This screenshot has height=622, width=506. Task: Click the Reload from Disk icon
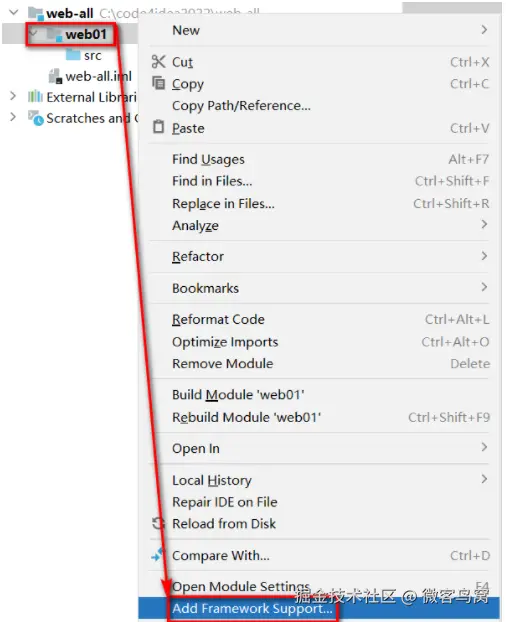[157, 523]
